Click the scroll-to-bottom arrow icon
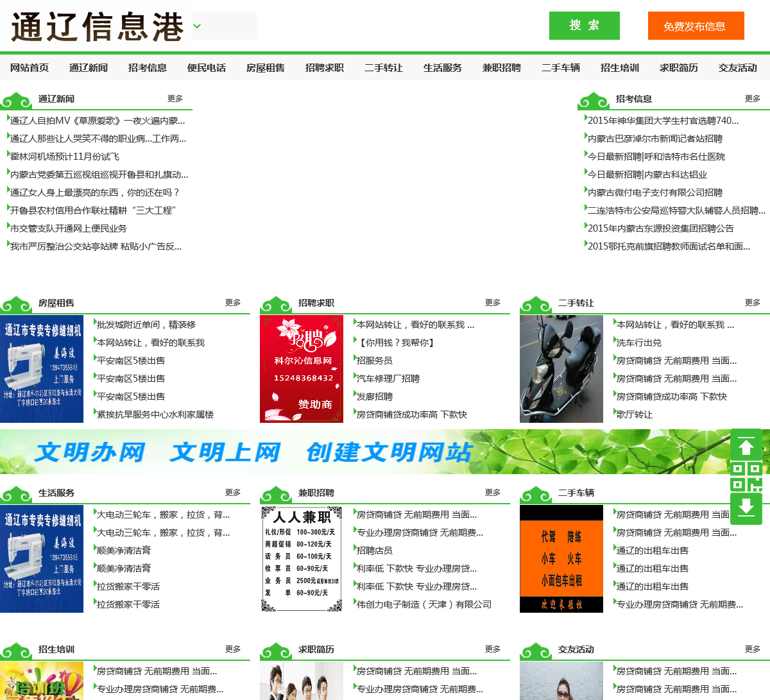Image resolution: width=770 pixels, height=700 pixels. [746, 508]
